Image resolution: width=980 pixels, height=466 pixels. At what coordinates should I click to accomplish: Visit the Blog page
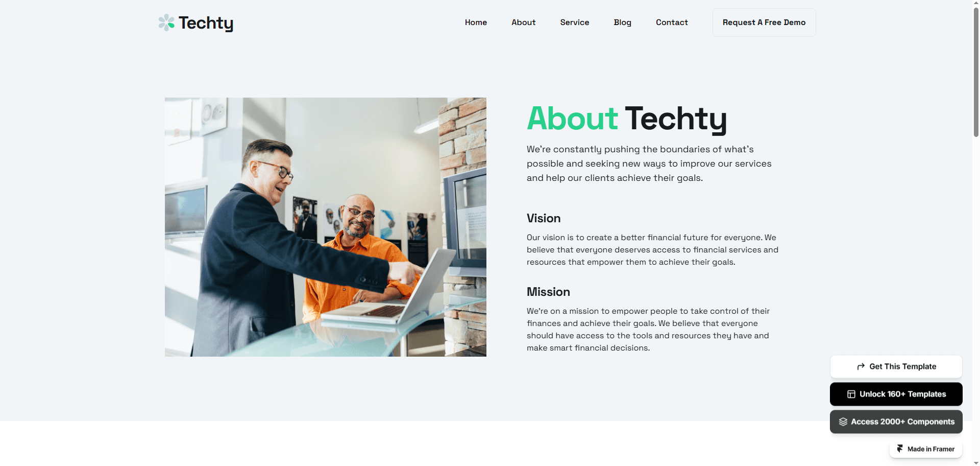622,22
